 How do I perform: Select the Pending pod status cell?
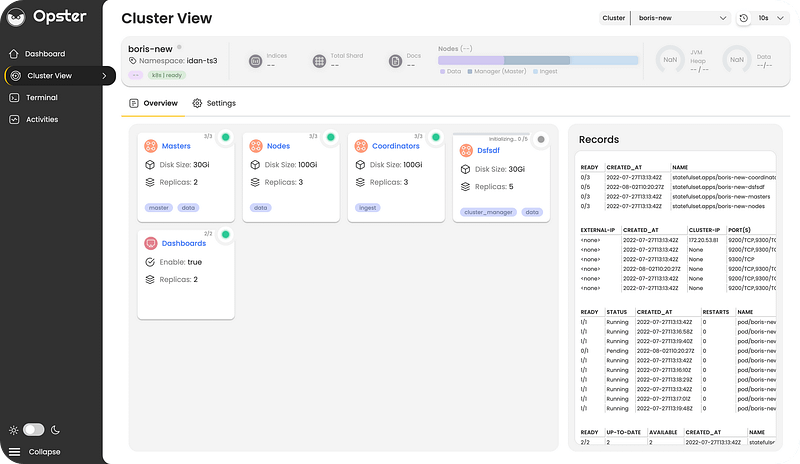617,351
